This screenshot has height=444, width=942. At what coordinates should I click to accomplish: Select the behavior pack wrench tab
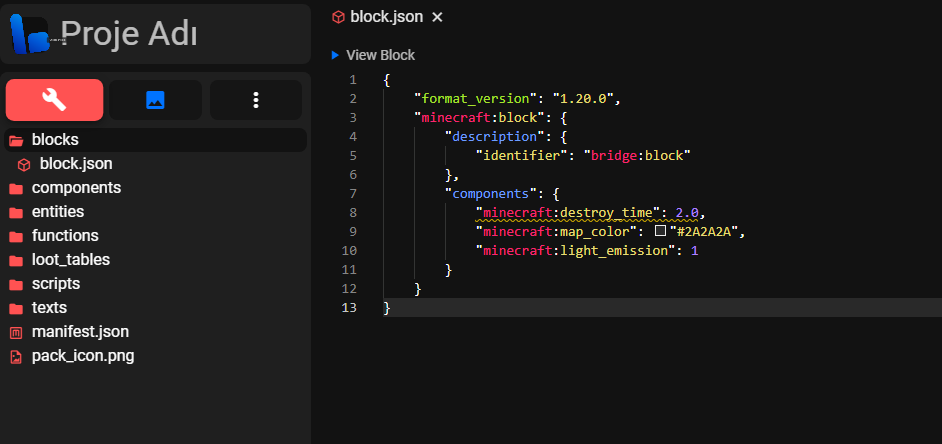point(54,100)
